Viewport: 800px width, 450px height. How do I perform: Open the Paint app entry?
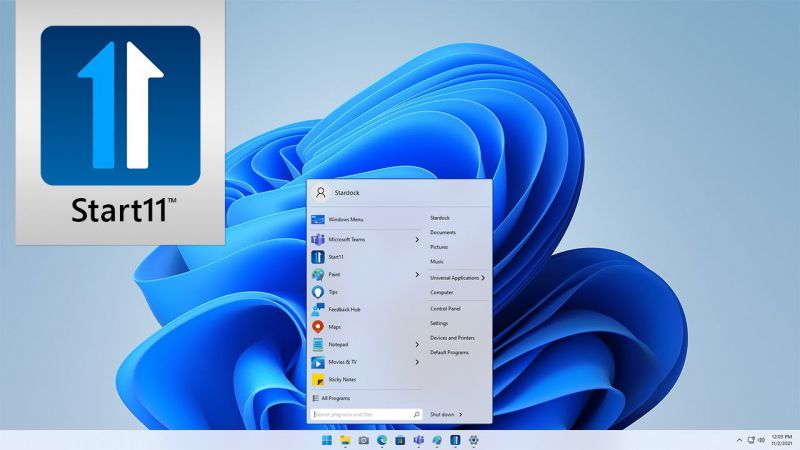[x=334, y=275]
